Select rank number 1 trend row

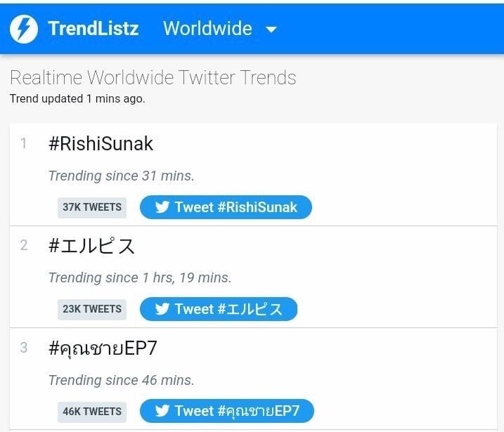coord(24,144)
